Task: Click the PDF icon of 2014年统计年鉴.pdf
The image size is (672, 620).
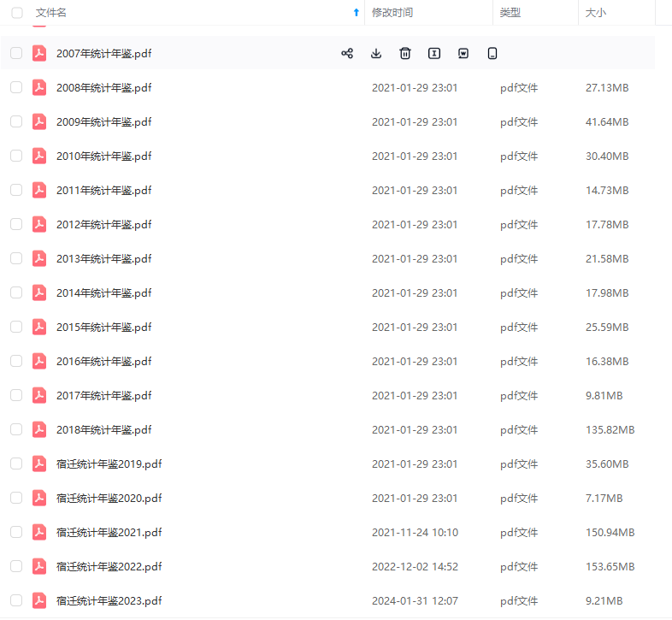Action: 39,292
